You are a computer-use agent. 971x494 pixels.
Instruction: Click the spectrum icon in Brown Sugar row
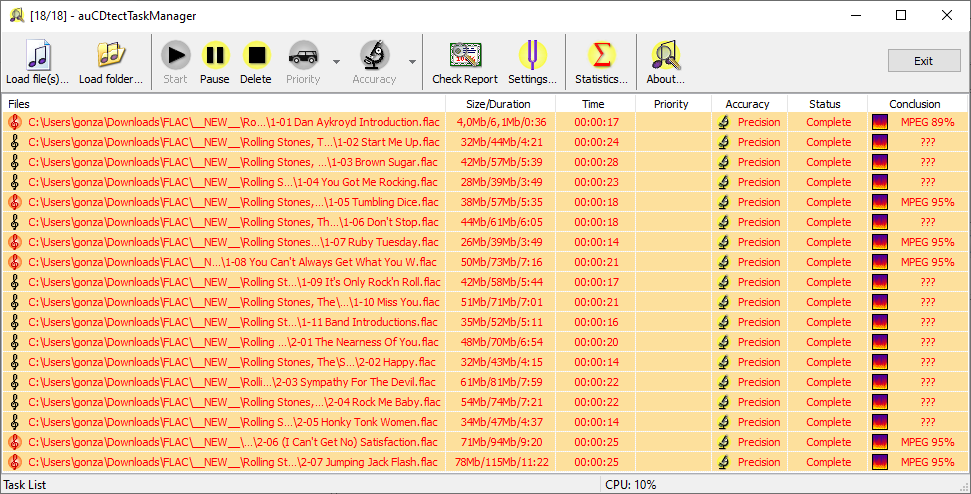pos(880,162)
